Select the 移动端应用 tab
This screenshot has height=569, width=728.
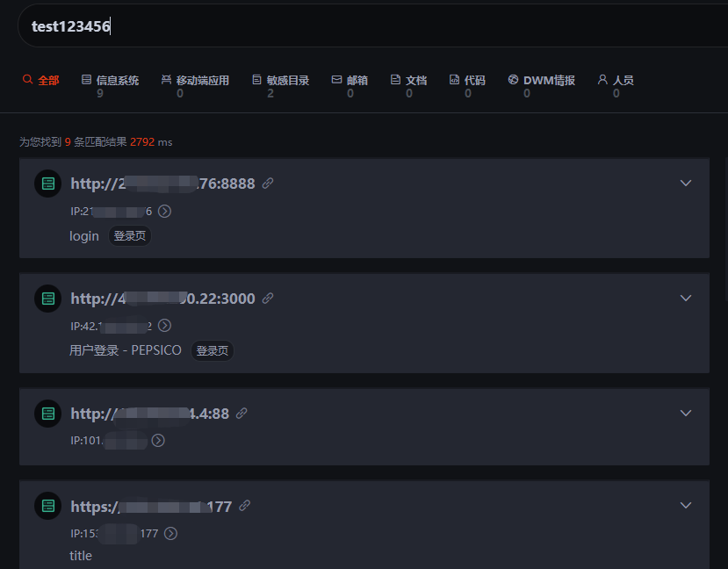(195, 86)
